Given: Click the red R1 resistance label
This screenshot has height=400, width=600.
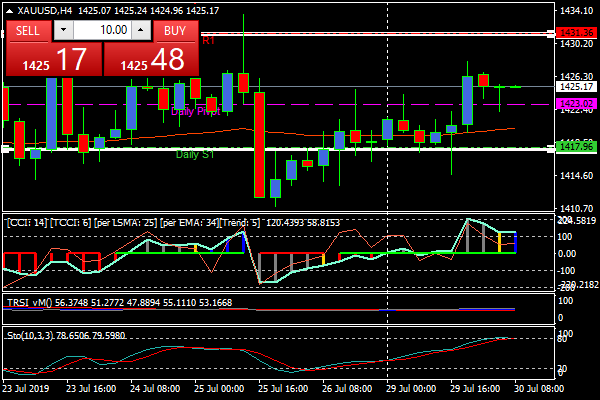Looking at the screenshot, I should click(x=208, y=41).
